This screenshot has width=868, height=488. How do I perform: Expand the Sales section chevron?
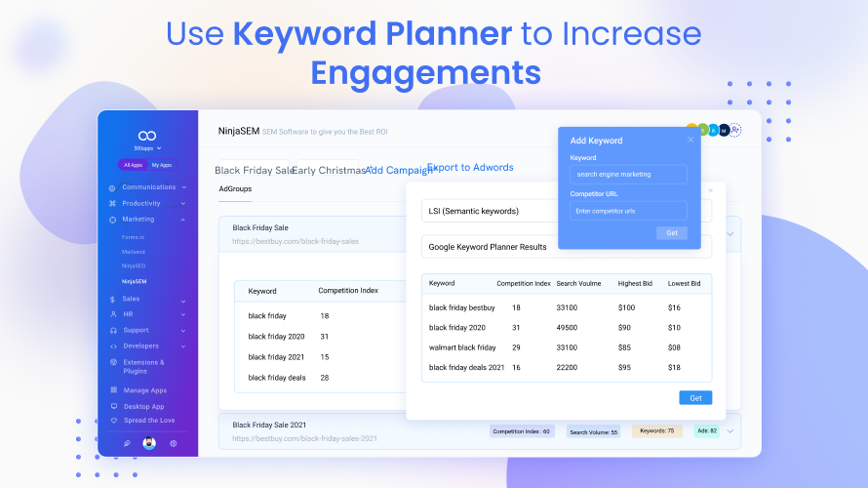[182, 302]
